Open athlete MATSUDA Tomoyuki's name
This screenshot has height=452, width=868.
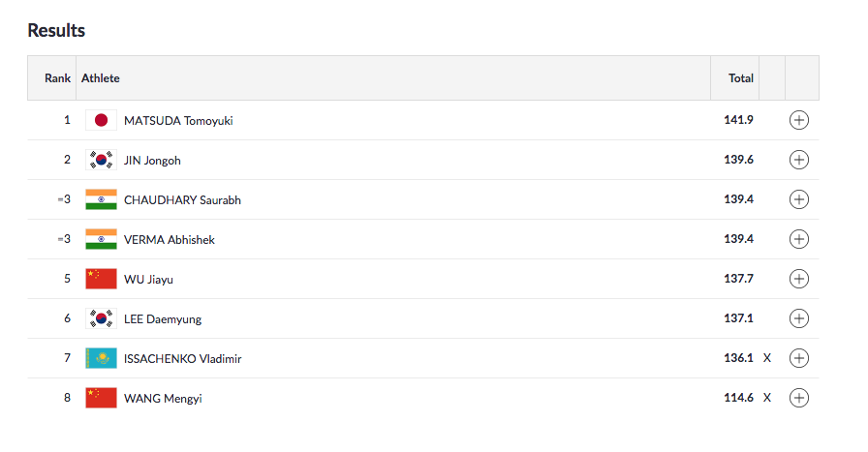pos(178,121)
